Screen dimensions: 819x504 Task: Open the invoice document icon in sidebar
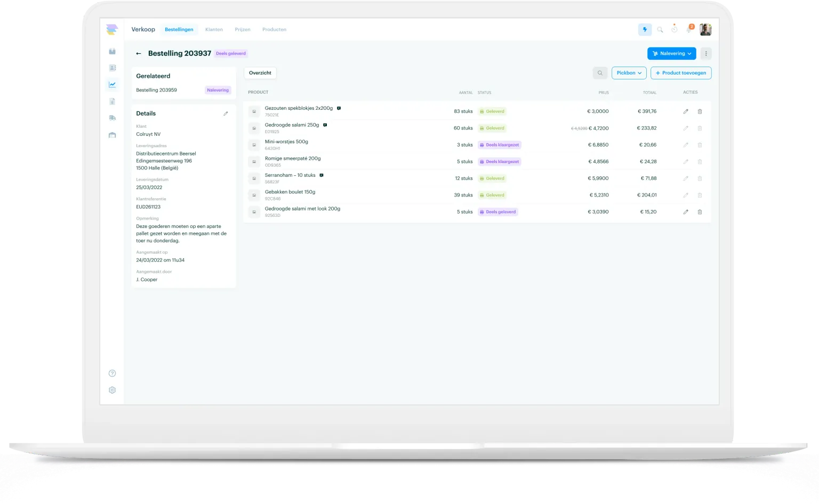(112, 101)
